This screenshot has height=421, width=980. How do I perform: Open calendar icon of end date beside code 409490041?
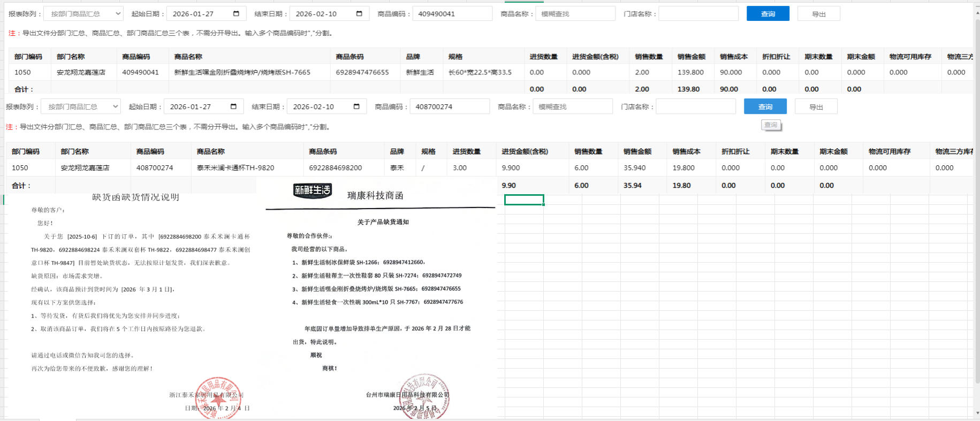pyautogui.click(x=359, y=13)
